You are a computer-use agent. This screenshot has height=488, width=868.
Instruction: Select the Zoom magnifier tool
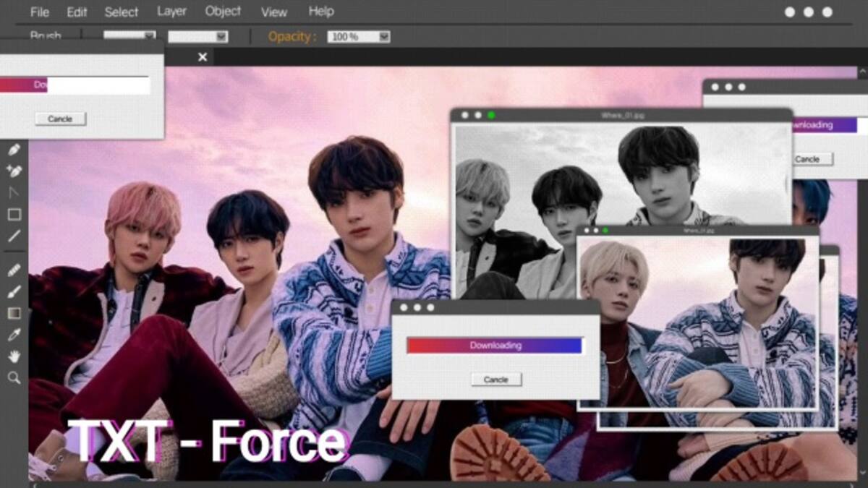pyautogui.click(x=14, y=377)
